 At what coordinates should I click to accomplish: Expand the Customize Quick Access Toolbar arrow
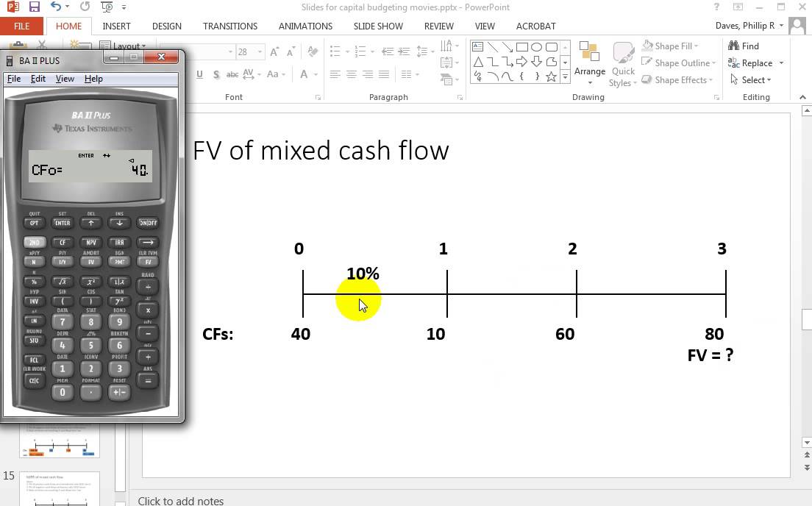pyautogui.click(x=124, y=7)
